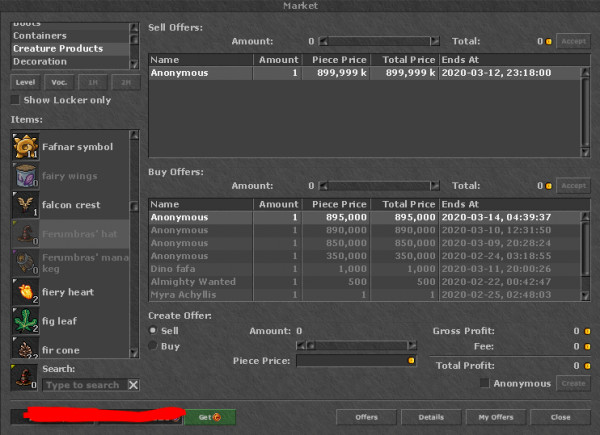
Task: Clear the search field with X
Action: (x=133, y=385)
